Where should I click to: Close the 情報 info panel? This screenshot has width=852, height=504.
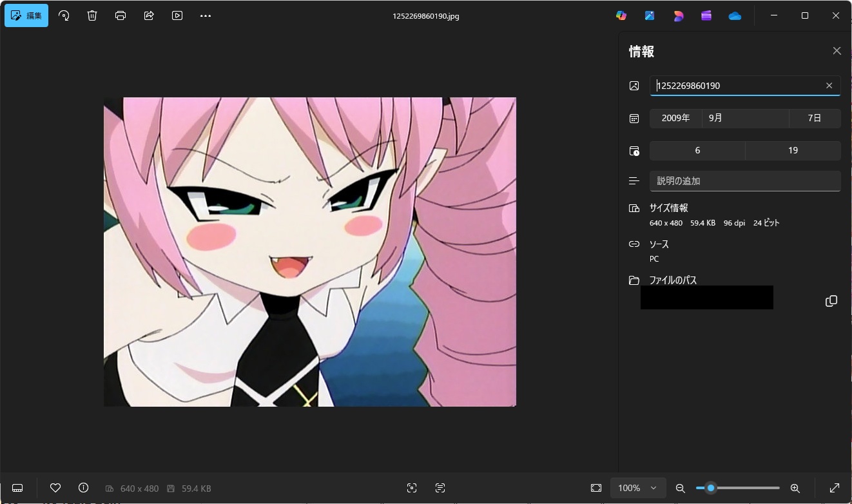837,51
